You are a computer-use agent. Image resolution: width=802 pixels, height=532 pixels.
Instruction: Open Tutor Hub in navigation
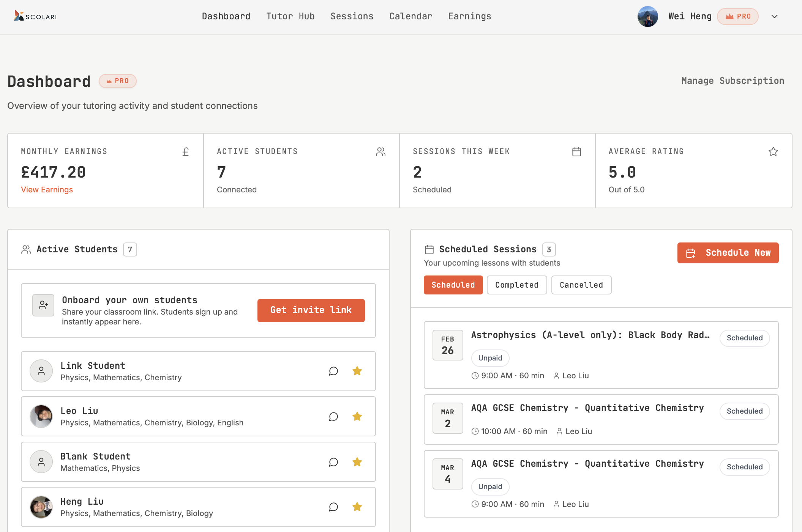[290, 16]
